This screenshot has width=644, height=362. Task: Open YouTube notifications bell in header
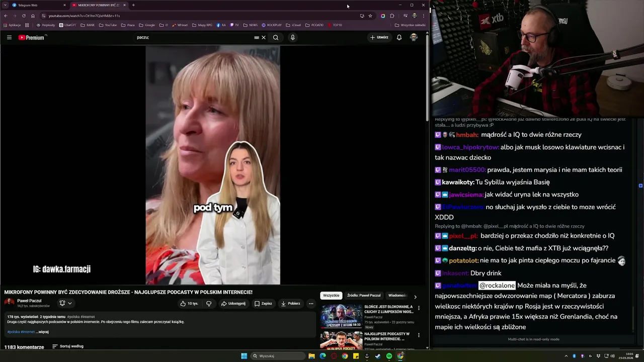pos(399,37)
